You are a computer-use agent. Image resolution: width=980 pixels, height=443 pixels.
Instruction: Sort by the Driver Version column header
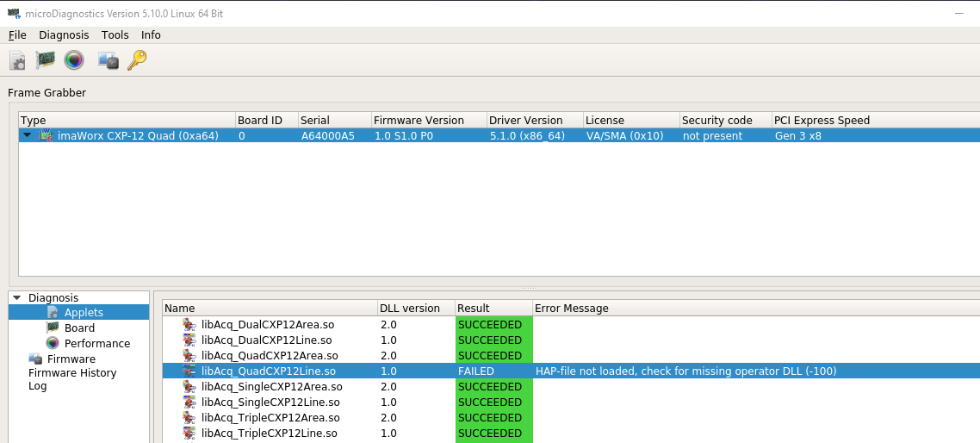click(x=535, y=120)
